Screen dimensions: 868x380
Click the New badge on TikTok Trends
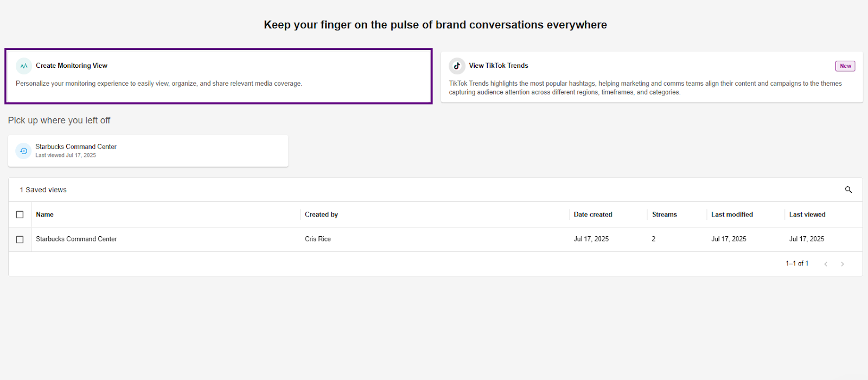pos(845,66)
